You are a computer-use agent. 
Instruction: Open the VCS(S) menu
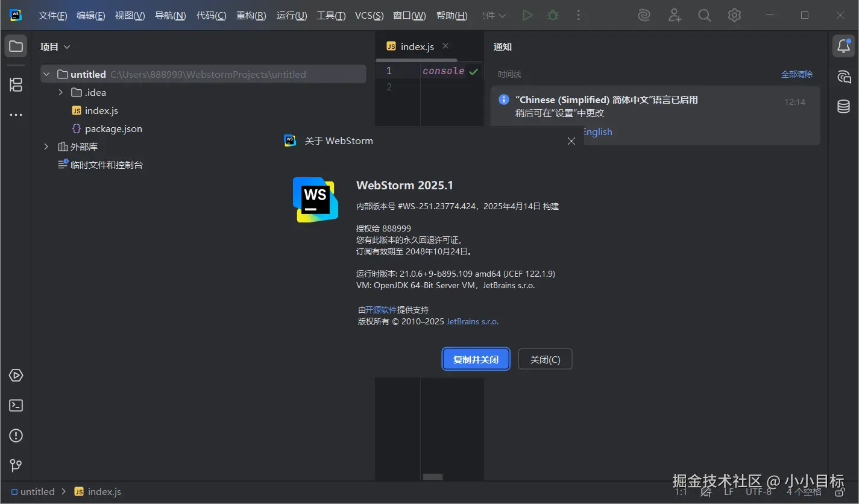[x=370, y=16]
